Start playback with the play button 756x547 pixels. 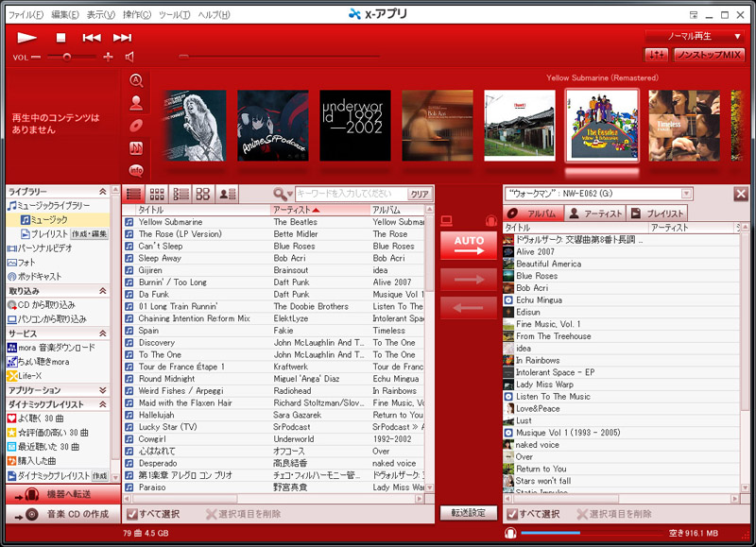26,37
